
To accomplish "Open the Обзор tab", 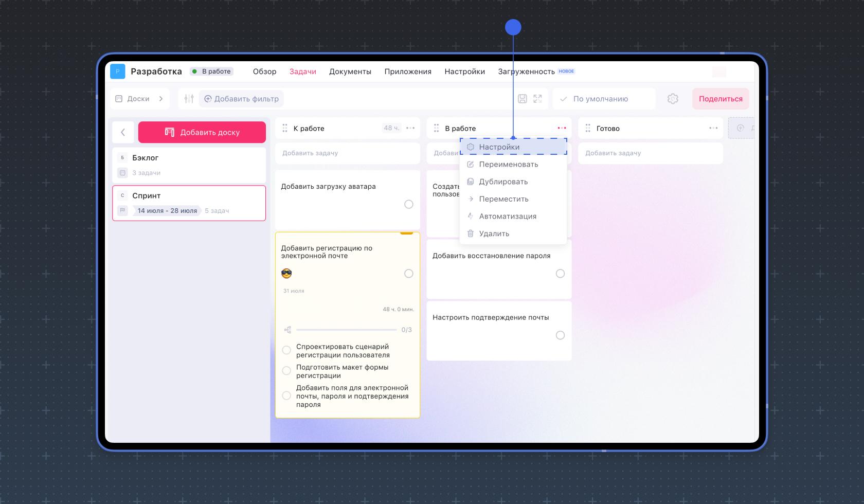I will point(264,71).
